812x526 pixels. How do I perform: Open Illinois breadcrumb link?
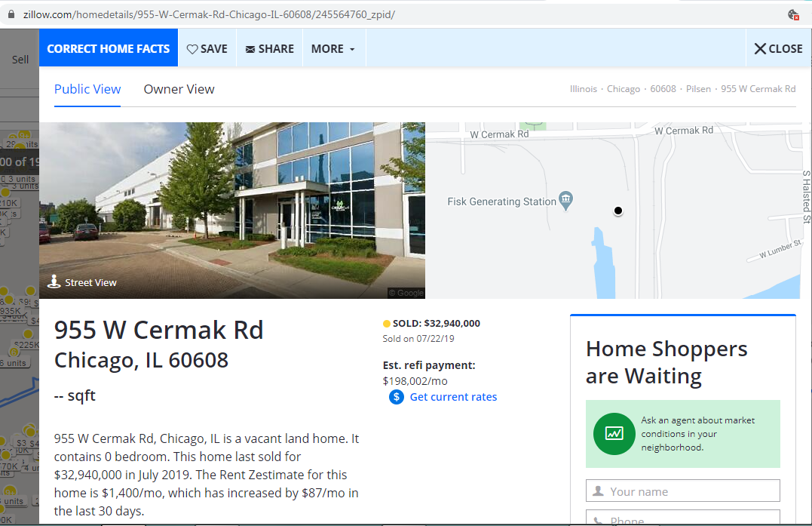coord(583,88)
